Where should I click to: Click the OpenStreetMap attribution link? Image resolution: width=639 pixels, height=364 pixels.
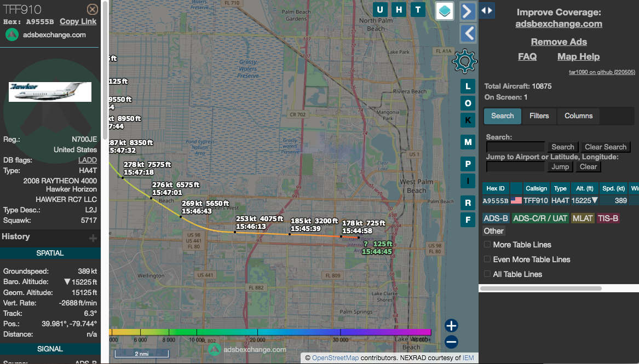(335, 358)
